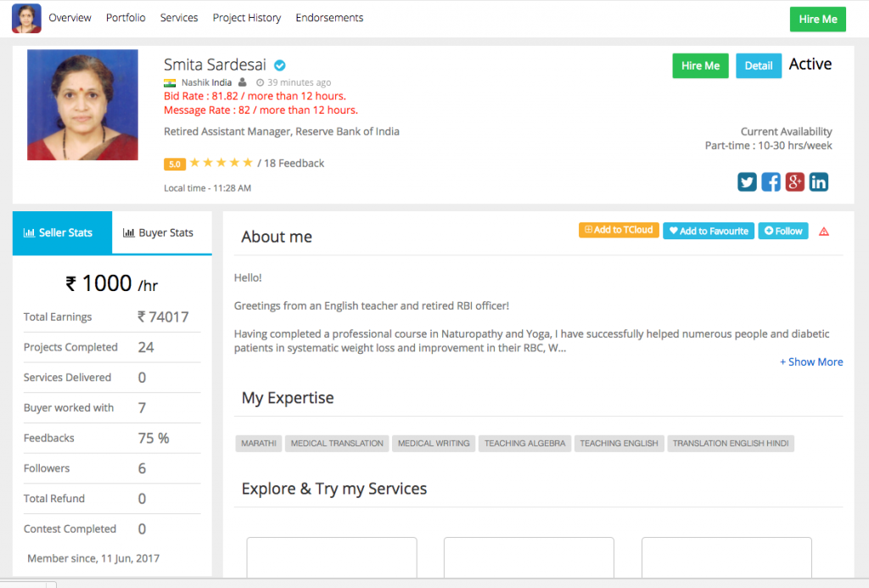Open the Twitter share icon
Viewport: 869px width, 588px height.
747,182
